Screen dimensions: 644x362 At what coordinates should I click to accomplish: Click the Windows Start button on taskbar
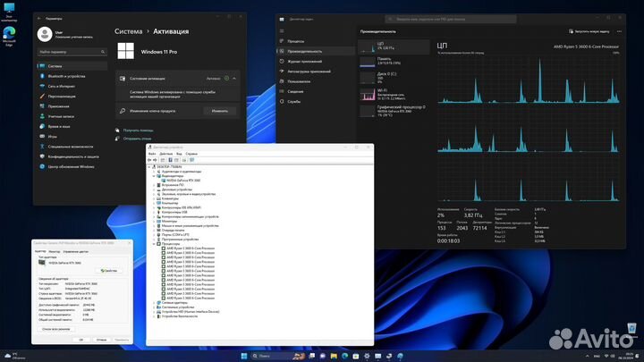[244, 356]
